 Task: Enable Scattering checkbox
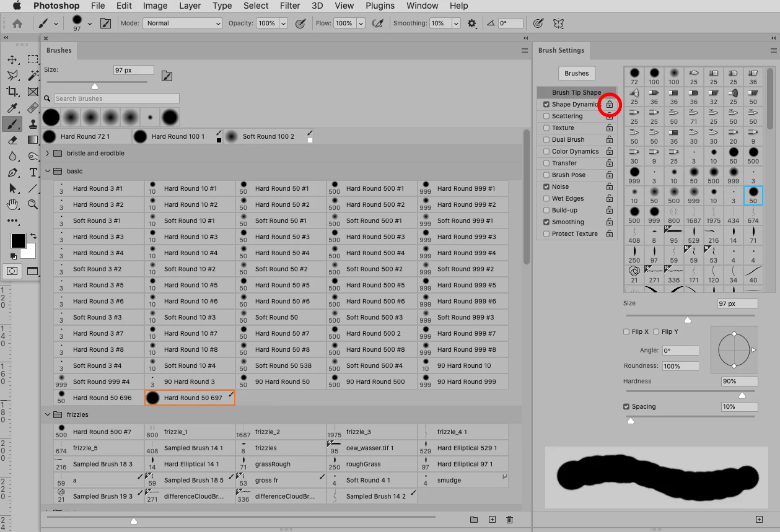[546, 116]
